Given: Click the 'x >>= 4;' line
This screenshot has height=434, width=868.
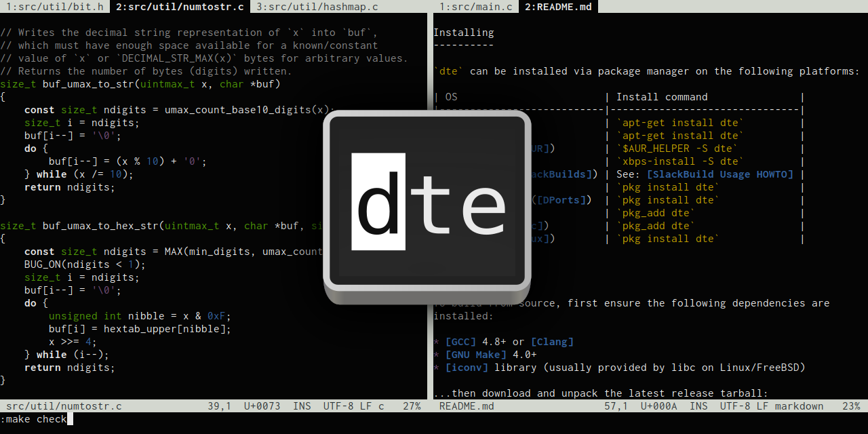Looking at the screenshot, I should tap(73, 342).
